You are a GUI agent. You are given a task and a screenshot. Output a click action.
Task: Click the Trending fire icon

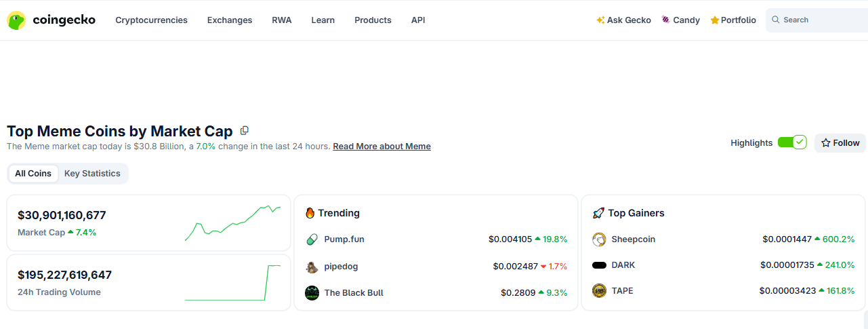[x=310, y=213]
